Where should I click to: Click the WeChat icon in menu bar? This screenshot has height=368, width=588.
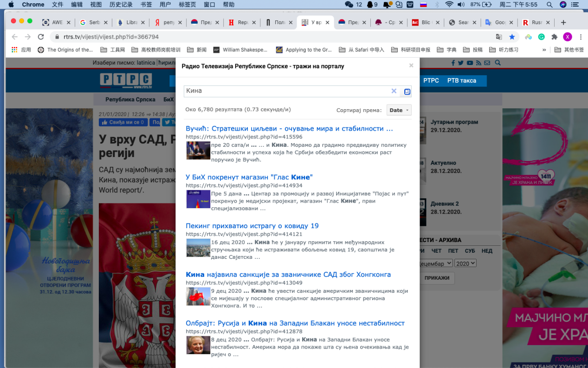pyautogui.click(x=349, y=5)
